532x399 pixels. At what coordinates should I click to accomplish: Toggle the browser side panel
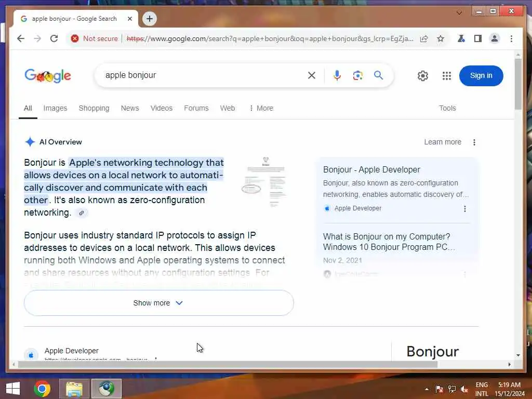pos(478,38)
